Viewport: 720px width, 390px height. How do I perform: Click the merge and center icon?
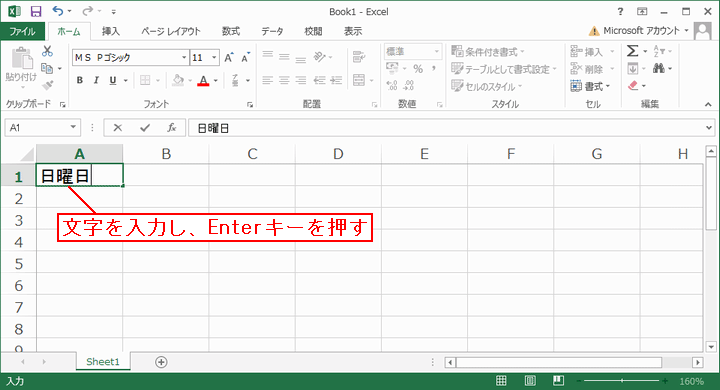pyautogui.click(x=359, y=80)
